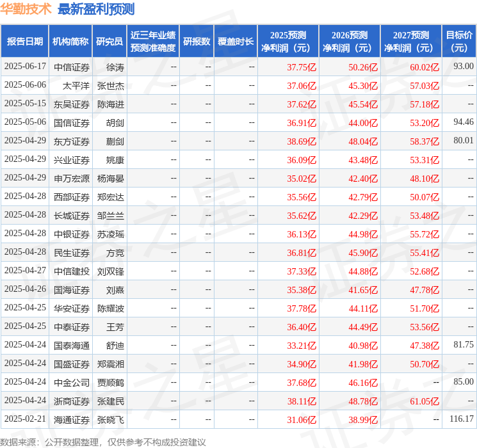Select the 研究员 column header
The image size is (477, 448).
click(109, 42)
